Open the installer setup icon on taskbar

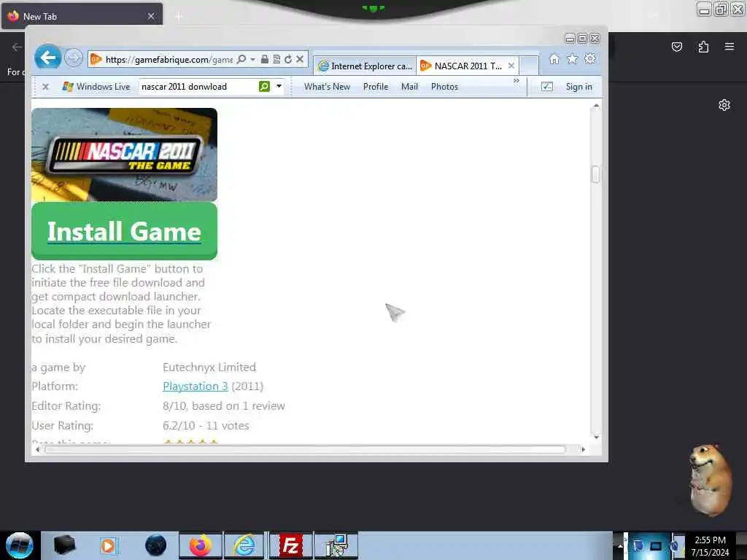[336, 545]
